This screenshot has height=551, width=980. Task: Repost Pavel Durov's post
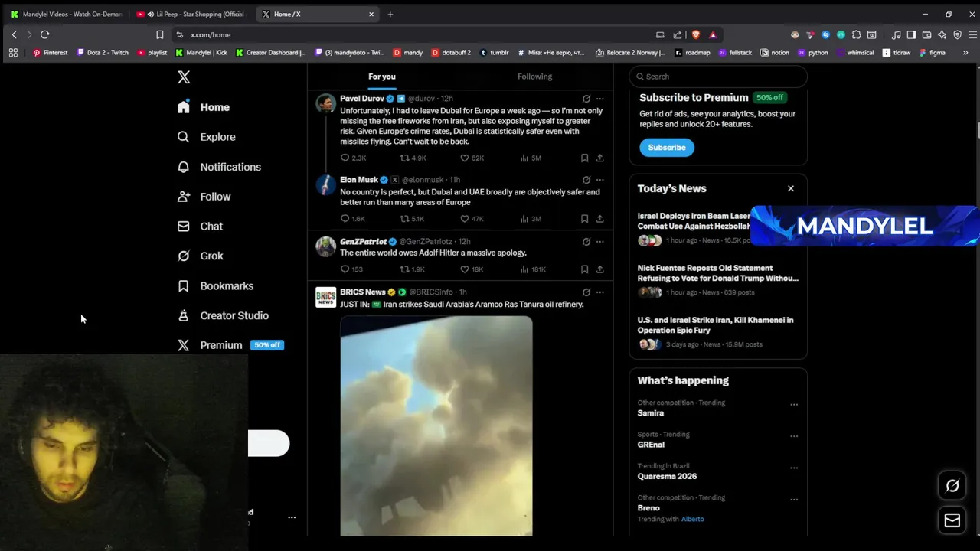click(x=413, y=158)
